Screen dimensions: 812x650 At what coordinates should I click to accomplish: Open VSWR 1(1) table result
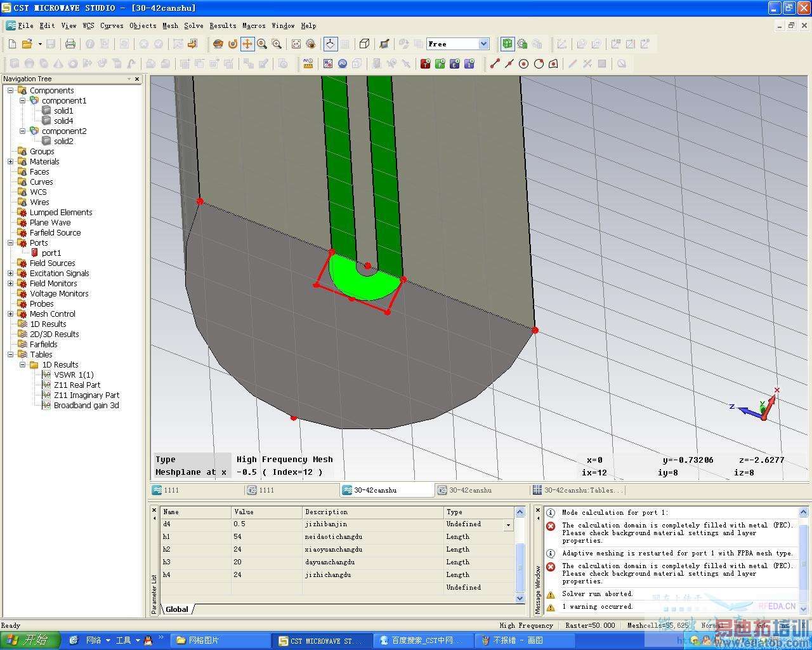coord(73,375)
